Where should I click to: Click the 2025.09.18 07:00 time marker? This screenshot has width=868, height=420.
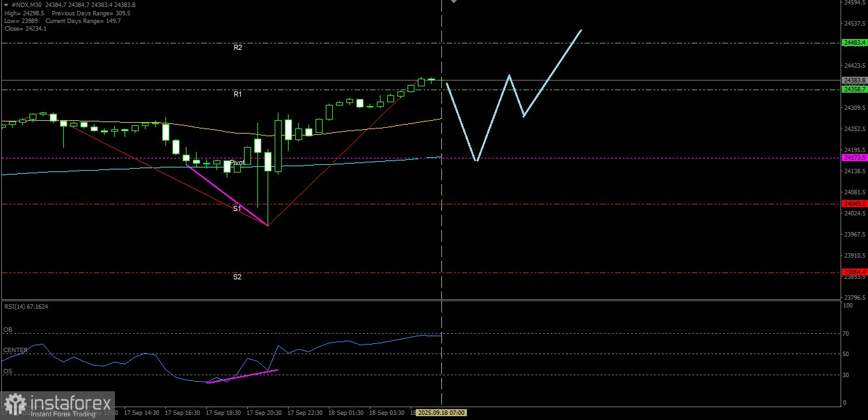pos(441,413)
